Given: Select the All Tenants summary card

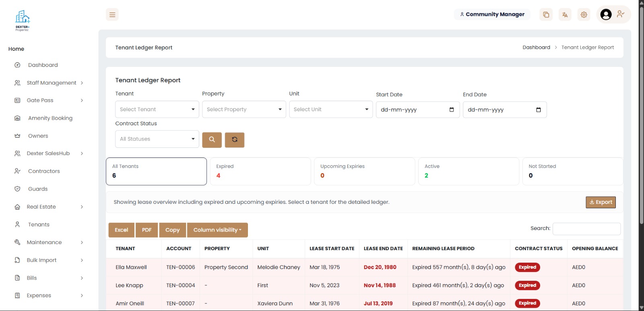Looking at the screenshot, I should 156,171.
